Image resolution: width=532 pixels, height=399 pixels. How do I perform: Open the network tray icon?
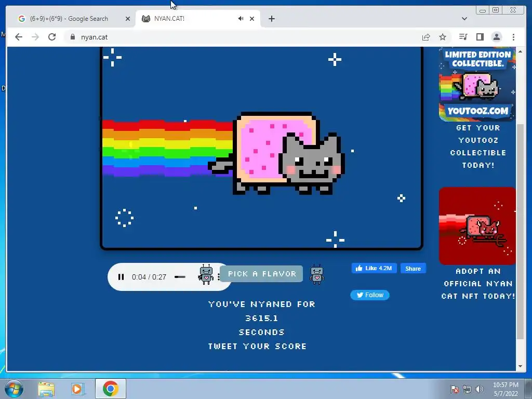[467, 389]
